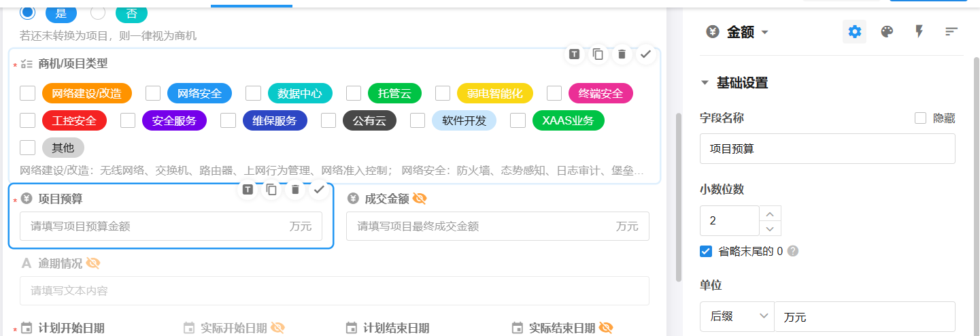Increase decimal places with up arrow
980x336 pixels.
[771, 214]
